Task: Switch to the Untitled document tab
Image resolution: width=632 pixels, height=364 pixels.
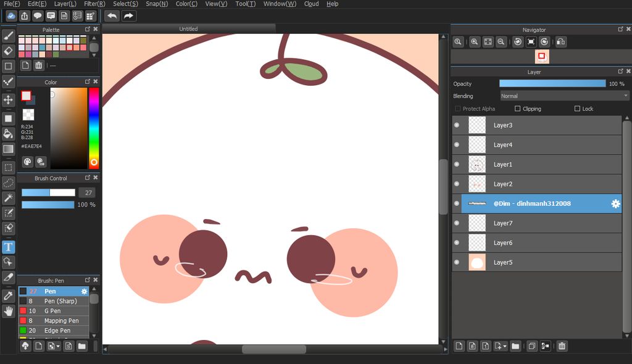Action: (189, 29)
